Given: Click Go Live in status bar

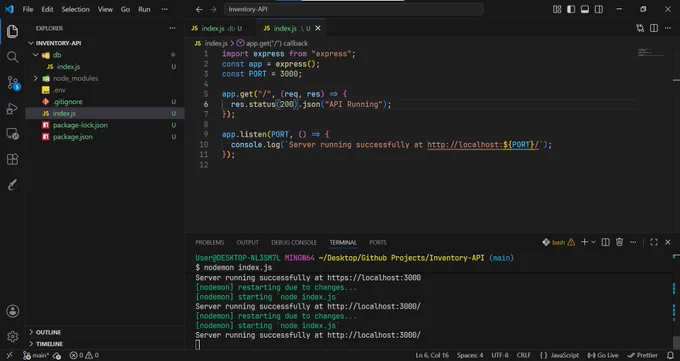Looking at the screenshot, I should point(603,355).
